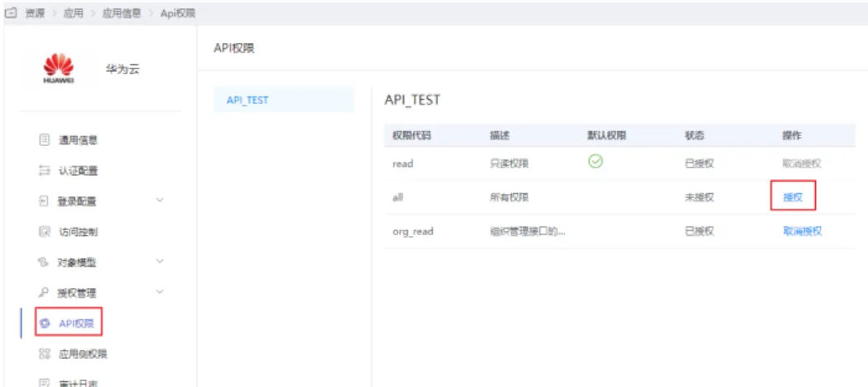This screenshot has height=387, width=868.
Task: Select API_TEST in the API list
Action: pos(283,100)
